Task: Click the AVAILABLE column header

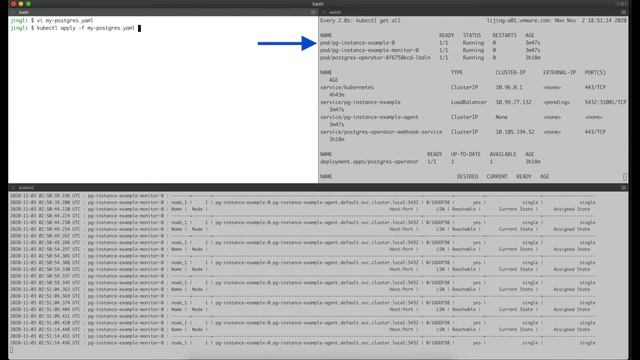Action: point(503,154)
